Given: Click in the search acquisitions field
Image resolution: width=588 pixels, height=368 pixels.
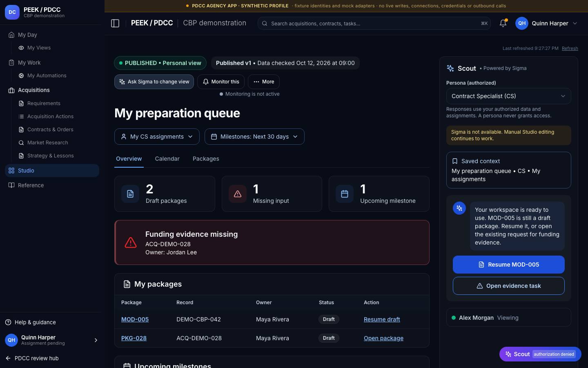Looking at the screenshot, I should pos(374,23).
